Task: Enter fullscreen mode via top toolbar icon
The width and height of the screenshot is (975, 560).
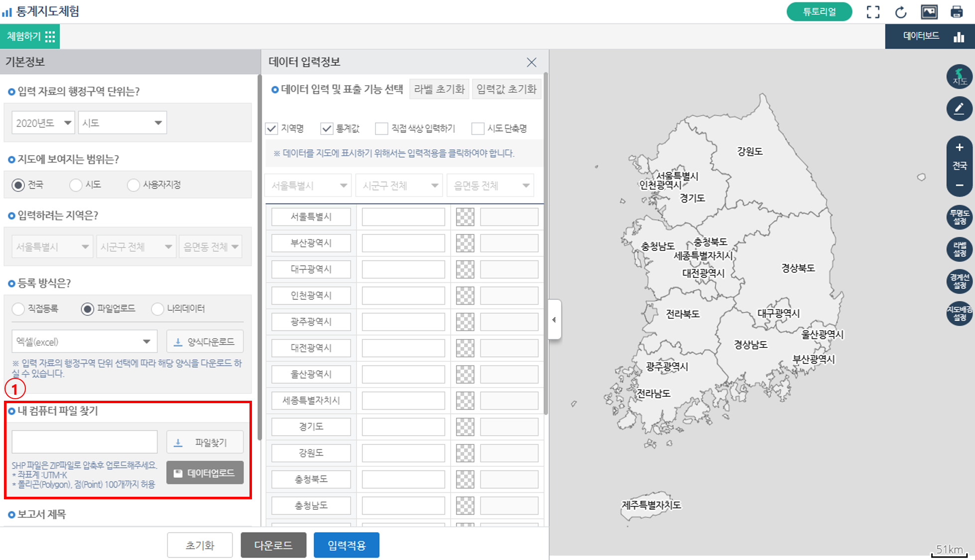Action: [x=873, y=12]
